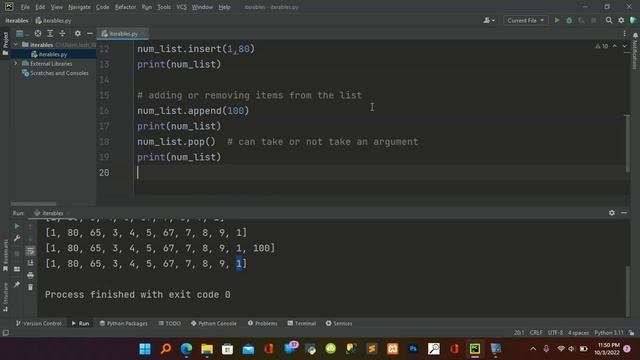Image resolution: width=640 pixels, height=360 pixels.
Task: Run the current file from the top toolbar
Action: [557, 20]
